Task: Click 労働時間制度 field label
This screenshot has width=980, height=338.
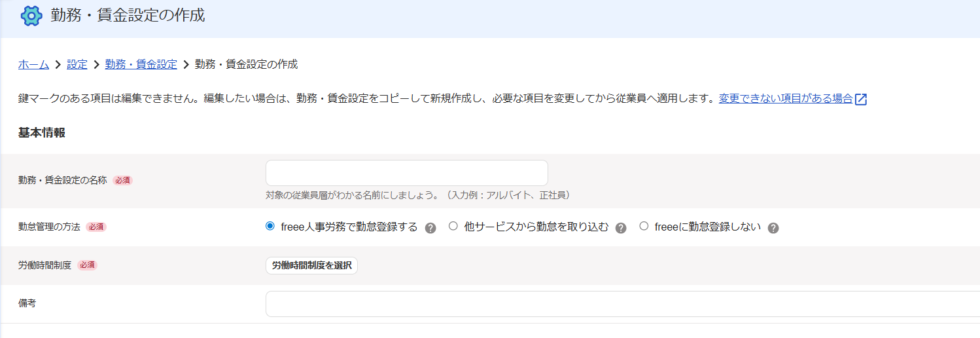Action: (44, 265)
